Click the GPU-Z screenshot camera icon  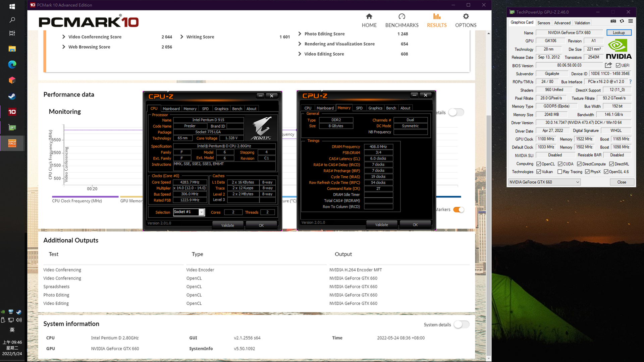613,21
